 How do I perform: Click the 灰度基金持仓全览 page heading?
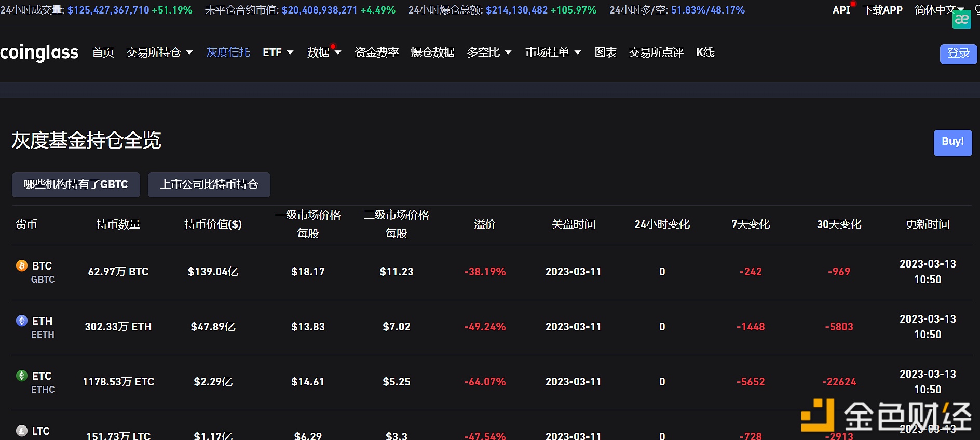click(86, 140)
